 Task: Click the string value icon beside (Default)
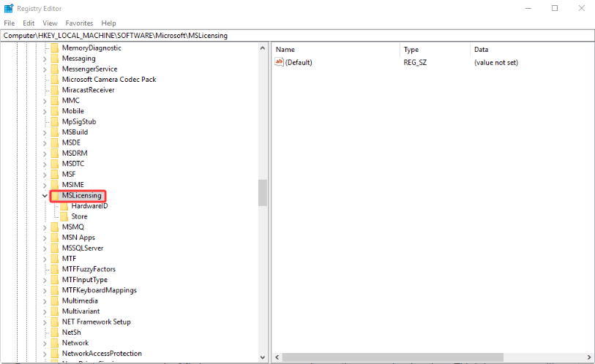279,62
